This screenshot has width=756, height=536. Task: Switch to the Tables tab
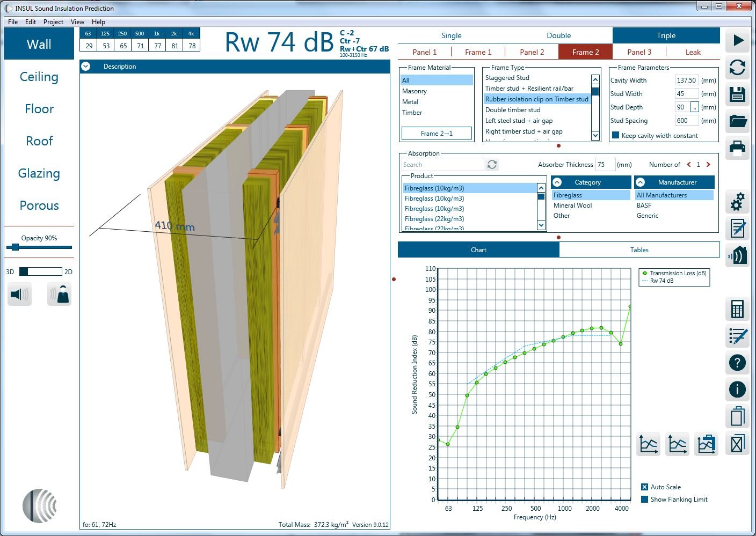coord(639,249)
